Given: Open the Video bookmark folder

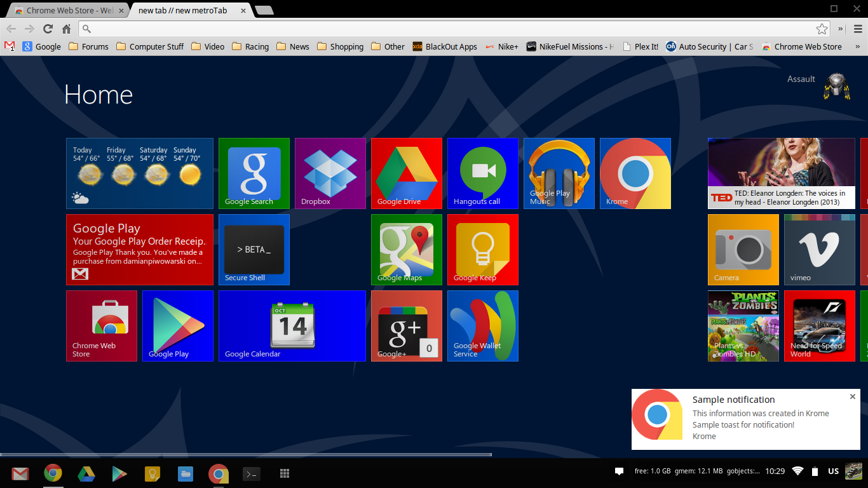Looking at the screenshot, I should coord(208,46).
